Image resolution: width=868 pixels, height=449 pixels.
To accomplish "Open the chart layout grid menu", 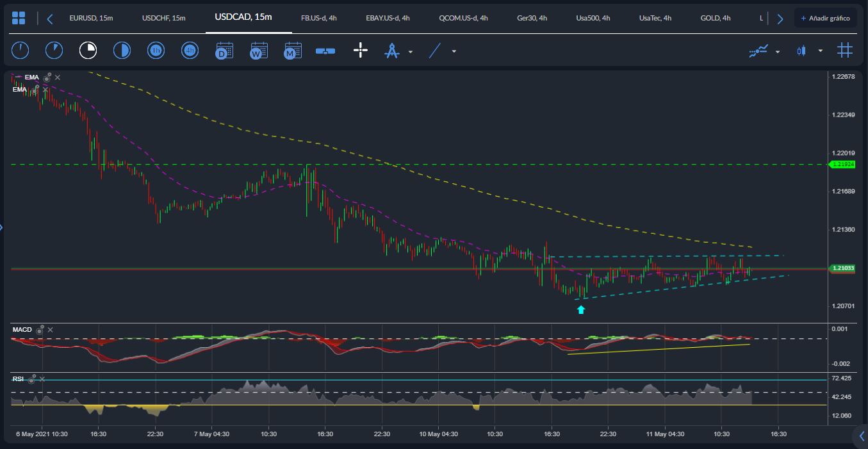I will coord(19,18).
